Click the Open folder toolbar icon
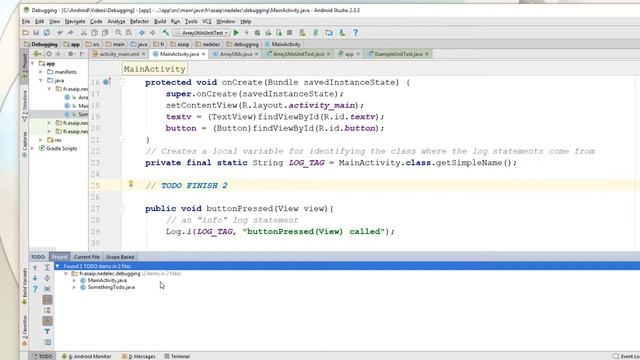640x360 pixels. point(26,33)
